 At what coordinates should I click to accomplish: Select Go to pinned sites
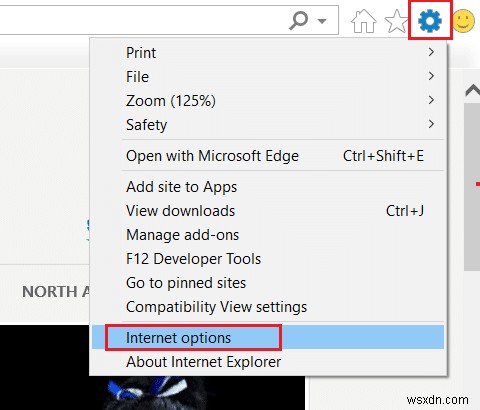pyautogui.click(x=268, y=283)
